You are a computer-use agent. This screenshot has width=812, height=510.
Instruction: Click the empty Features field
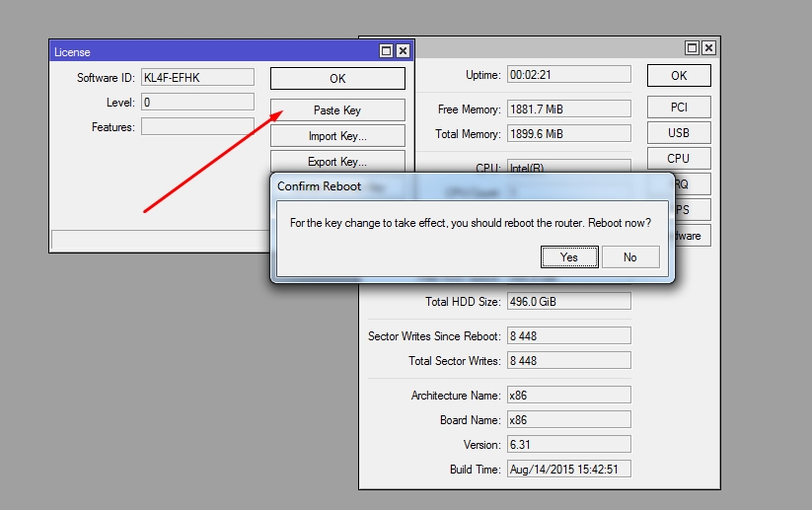(197, 126)
